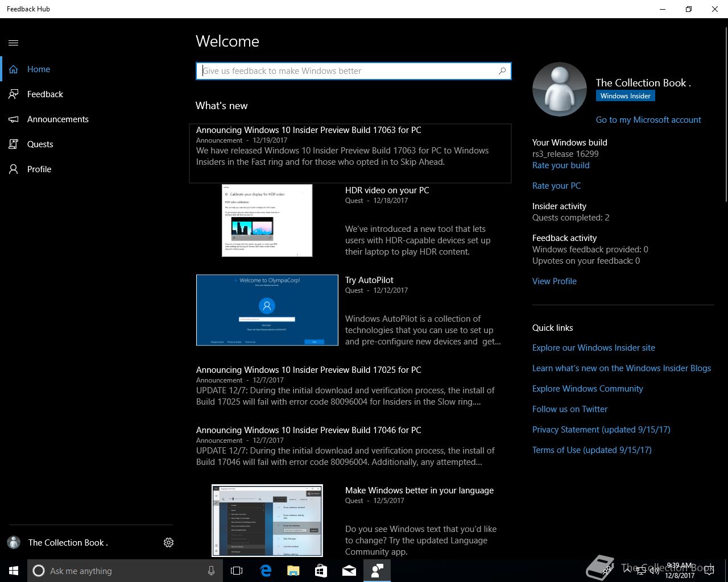The image size is (728, 582).
Task: Open Make Windows better in your language quest
Action: click(x=419, y=490)
